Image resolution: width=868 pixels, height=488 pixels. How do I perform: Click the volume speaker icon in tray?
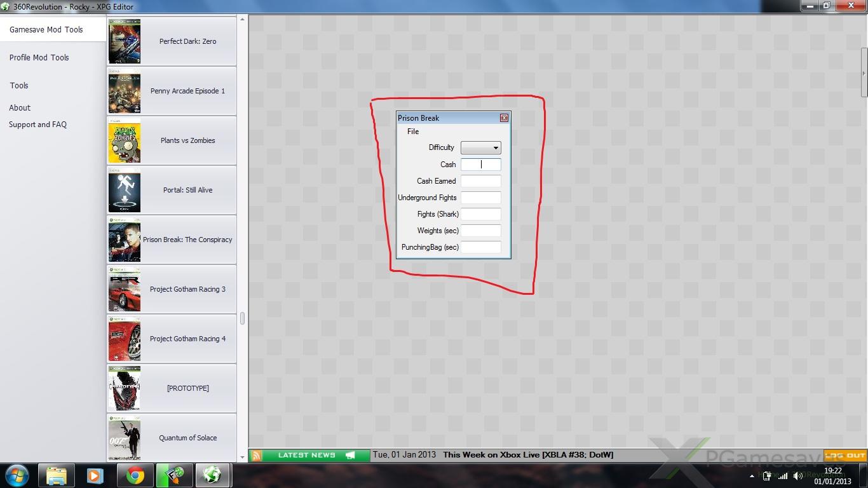tap(798, 476)
